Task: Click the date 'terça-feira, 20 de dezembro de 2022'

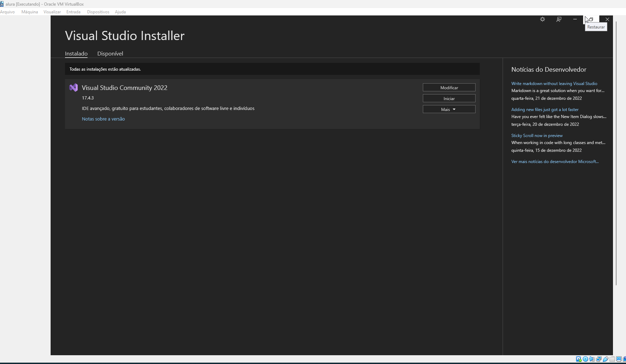Action: [x=545, y=124]
